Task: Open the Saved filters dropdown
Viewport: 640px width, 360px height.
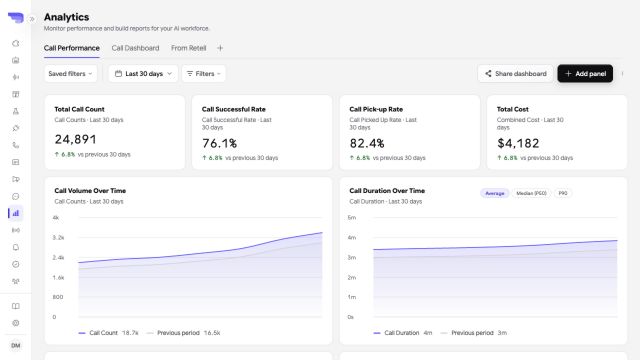Action: coord(71,73)
